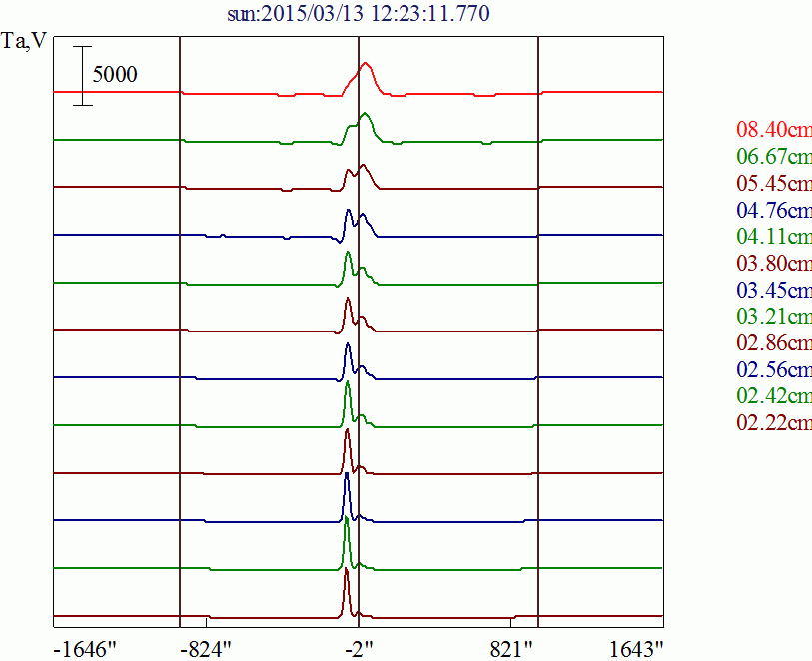812x661 pixels.
Task: Click the 06.67cm wavelength legend label
Action: [774, 157]
